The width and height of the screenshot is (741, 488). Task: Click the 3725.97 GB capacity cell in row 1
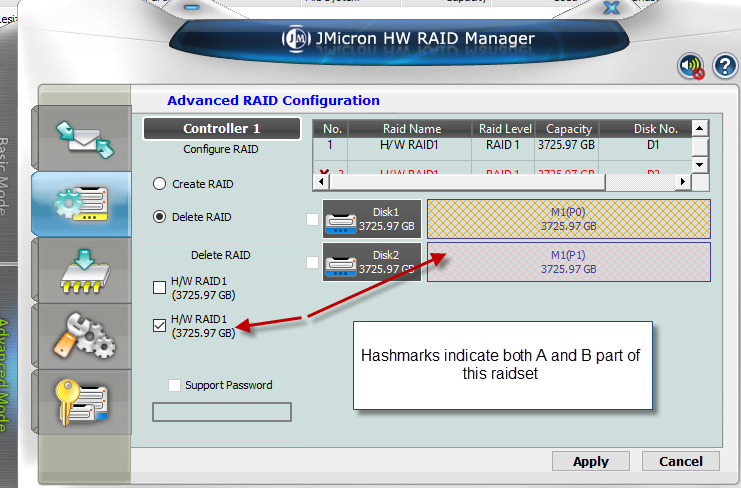pos(566,145)
